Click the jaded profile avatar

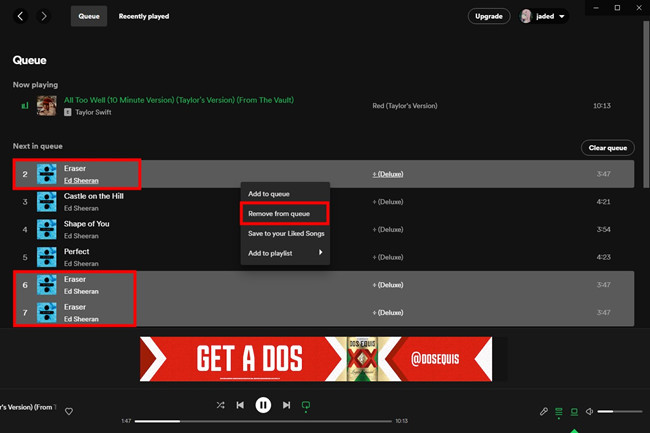[x=526, y=16]
